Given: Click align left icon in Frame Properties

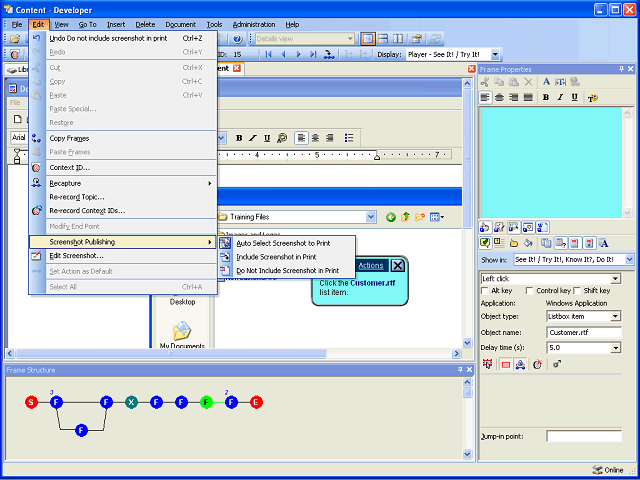Looking at the screenshot, I should 485,97.
